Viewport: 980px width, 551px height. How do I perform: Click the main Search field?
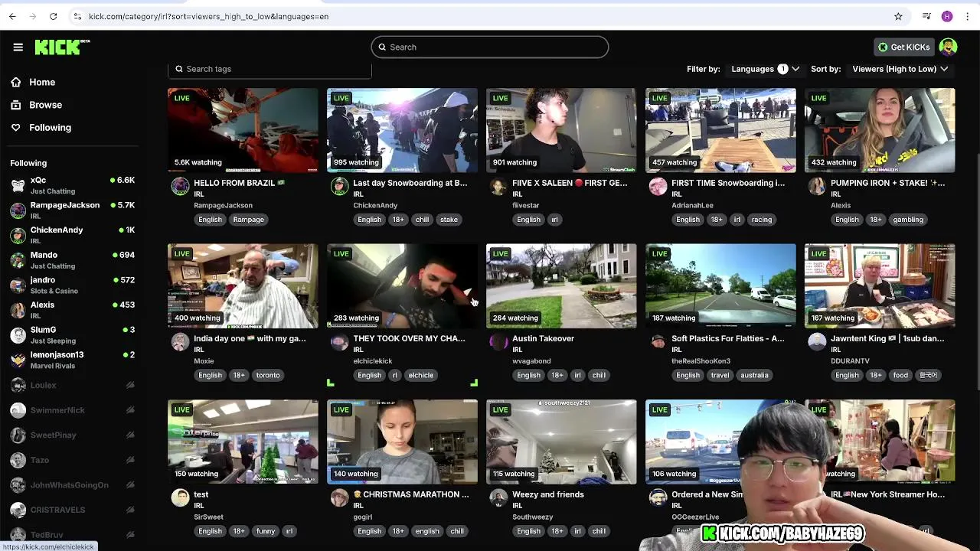(x=490, y=47)
